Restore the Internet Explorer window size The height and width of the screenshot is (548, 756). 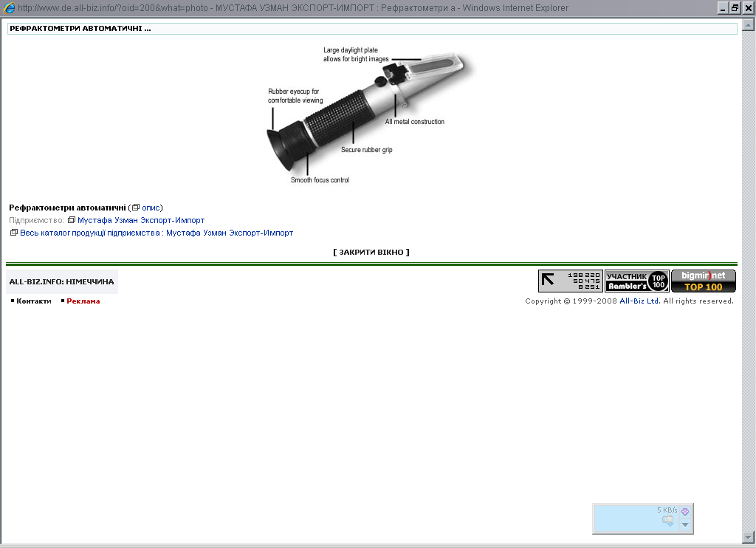pyautogui.click(x=735, y=8)
